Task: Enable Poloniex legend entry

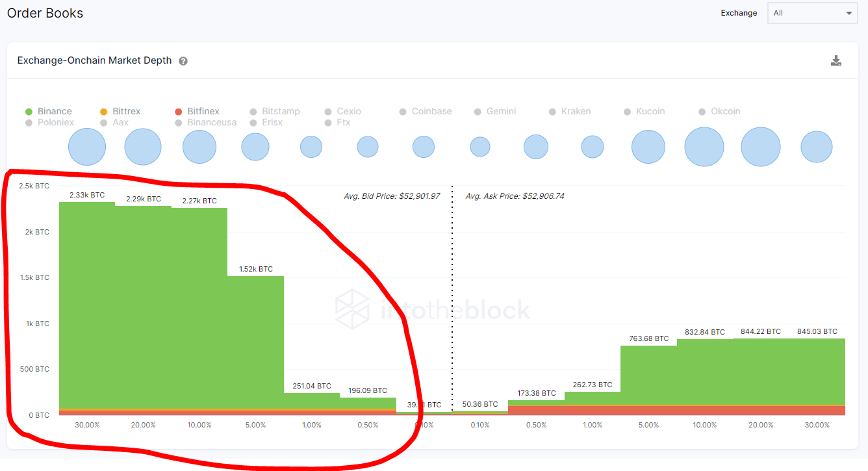Action: (49, 122)
